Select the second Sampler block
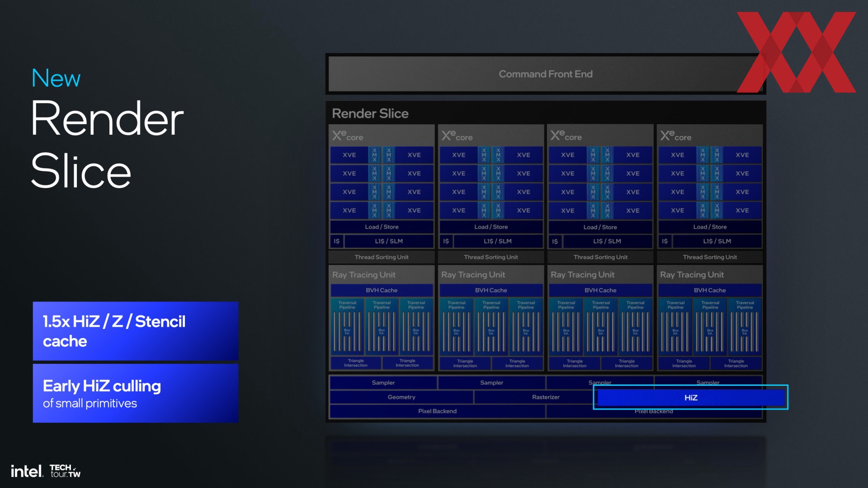The height and width of the screenshot is (488, 868). [492, 383]
